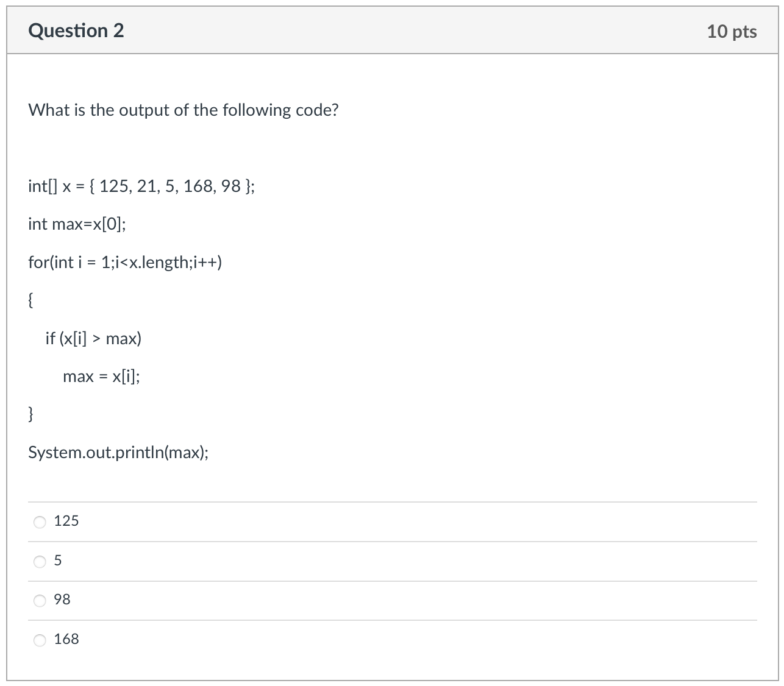784x686 pixels.
Task: Click the 'if (x[i] > max)' line
Action: pyautogui.click(x=93, y=339)
